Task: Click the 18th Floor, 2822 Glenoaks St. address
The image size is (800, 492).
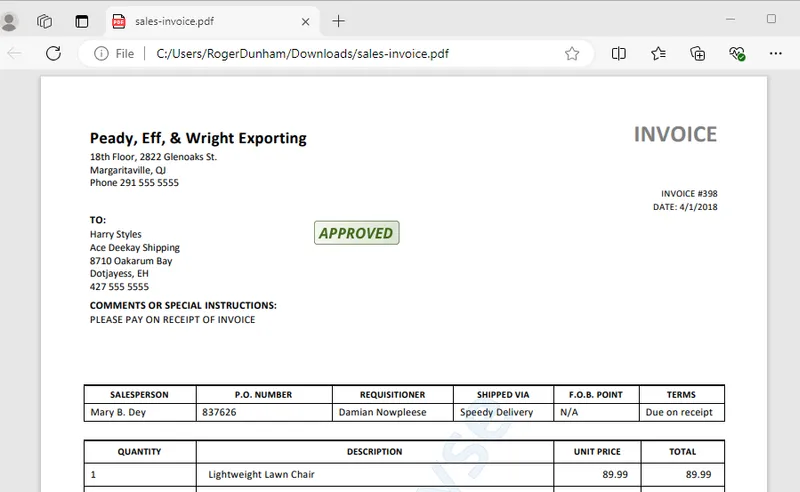Action: point(154,157)
